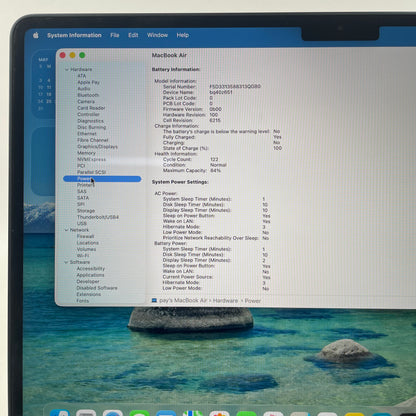Click the computer icon in path bar

[x=154, y=300]
